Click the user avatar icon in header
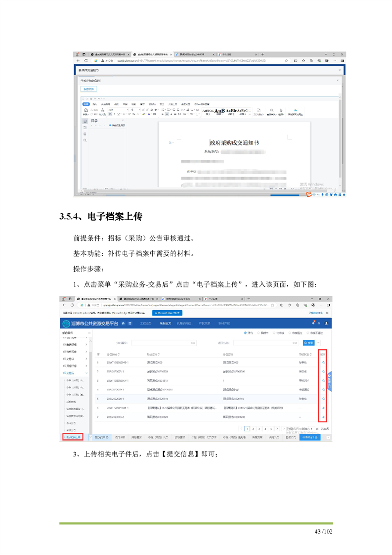 tap(326, 323)
